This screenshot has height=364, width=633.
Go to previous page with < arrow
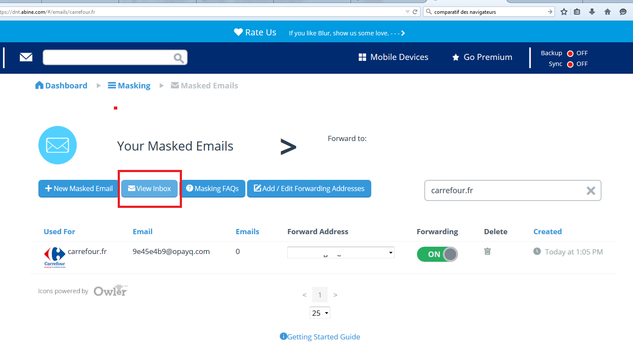[x=304, y=295]
